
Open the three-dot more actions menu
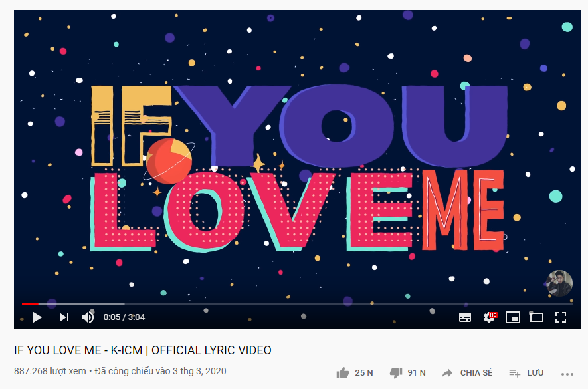(x=567, y=374)
